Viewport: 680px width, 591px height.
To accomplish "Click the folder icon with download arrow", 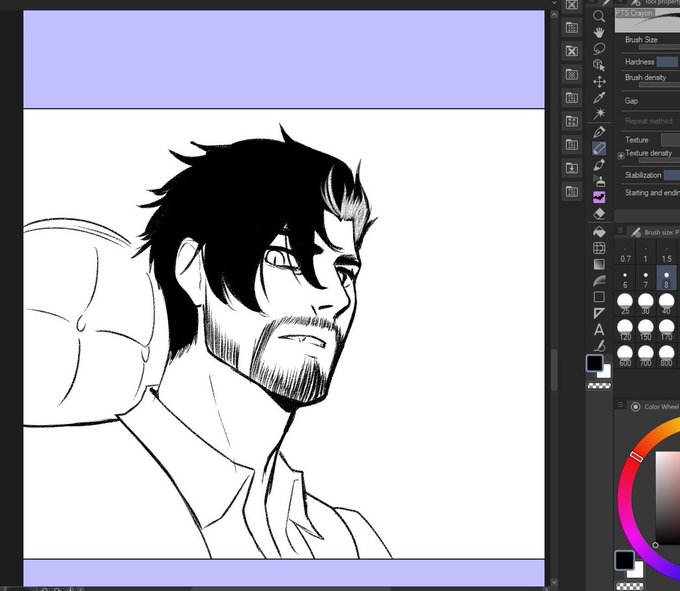I will pyautogui.click(x=572, y=168).
